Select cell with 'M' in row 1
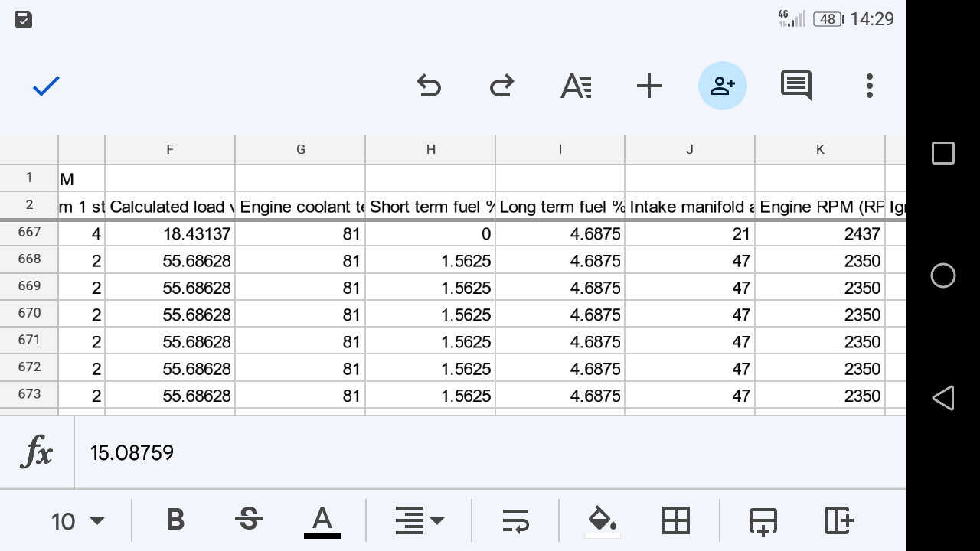Image resolution: width=980 pixels, height=551 pixels. pyautogui.click(x=82, y=178)
